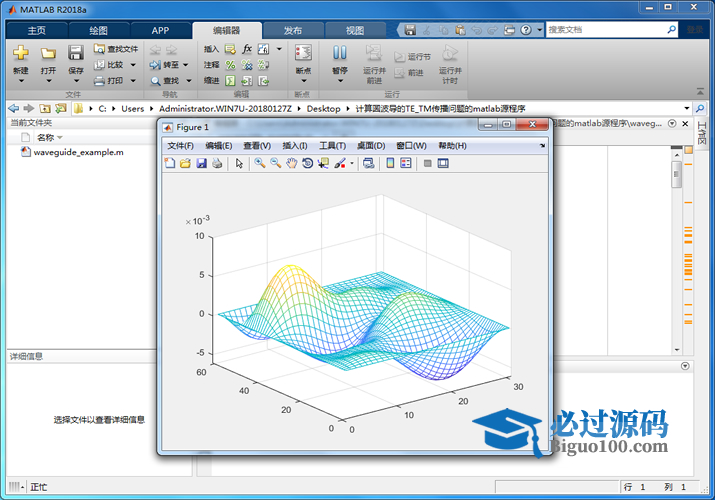Save the figure using the floppy disk icon

click(201, 163)
